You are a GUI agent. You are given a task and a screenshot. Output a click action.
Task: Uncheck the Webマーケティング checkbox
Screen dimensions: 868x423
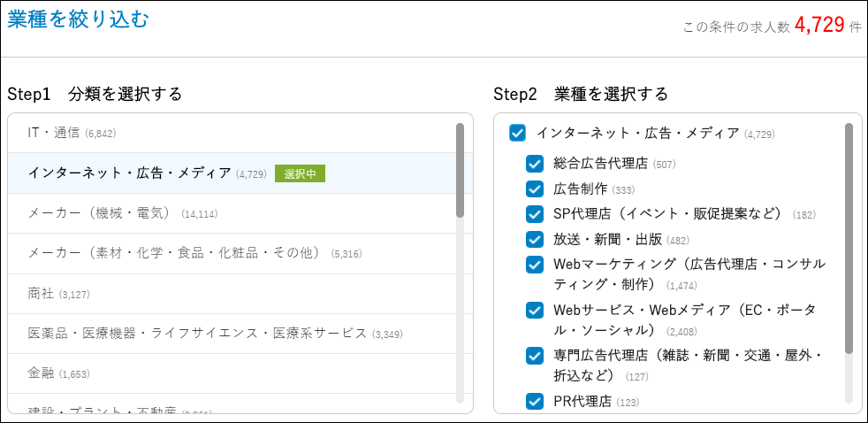tap(535, 265)
